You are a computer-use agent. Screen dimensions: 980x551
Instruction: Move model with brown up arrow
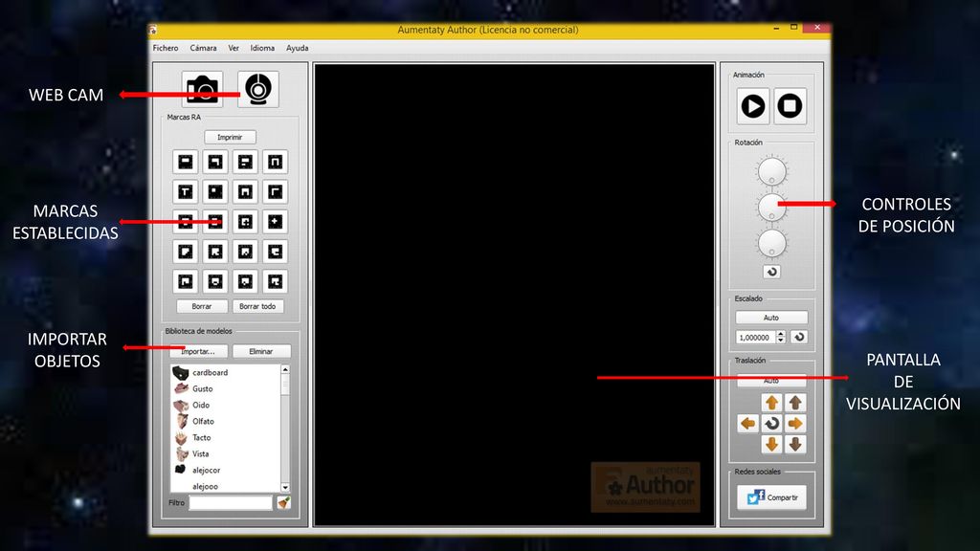pyautogui.click(x=795, y=403)
